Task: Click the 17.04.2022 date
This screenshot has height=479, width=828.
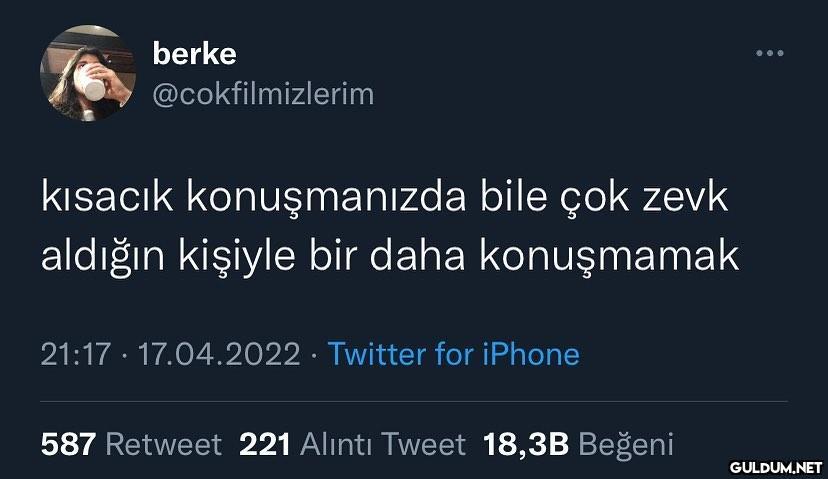Action: [x=219, y=354]
